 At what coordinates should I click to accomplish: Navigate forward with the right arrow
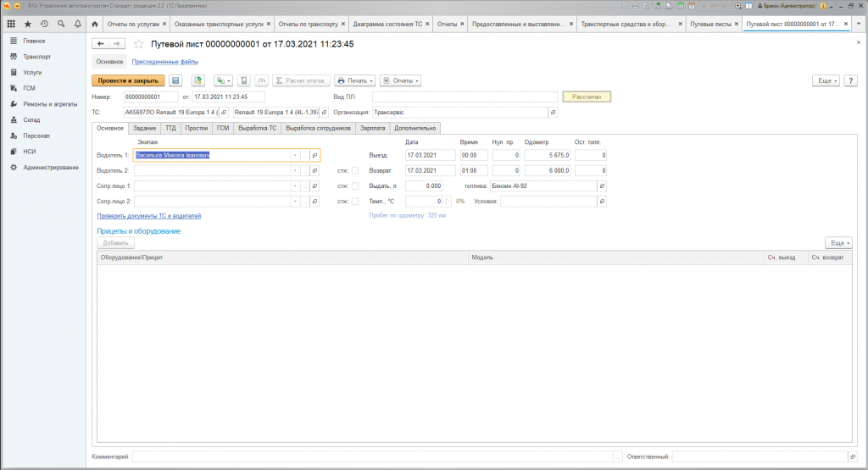pos(117,44)
